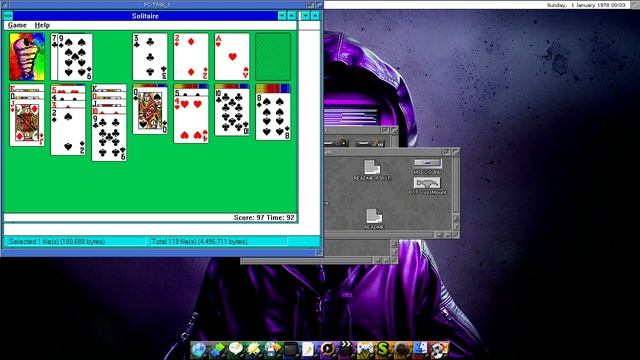
Task: Select the Queen of spades tableau card
Action: [150, 111]
